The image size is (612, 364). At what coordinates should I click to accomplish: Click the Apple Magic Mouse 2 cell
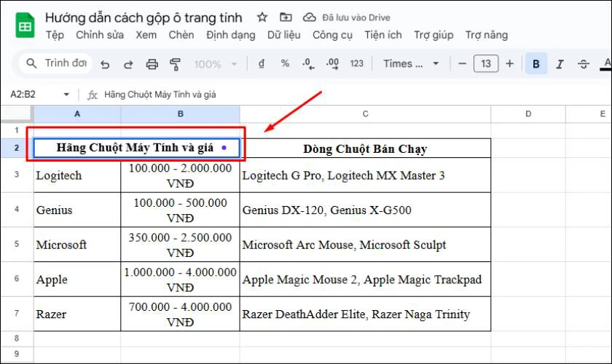tap(365, 280)
